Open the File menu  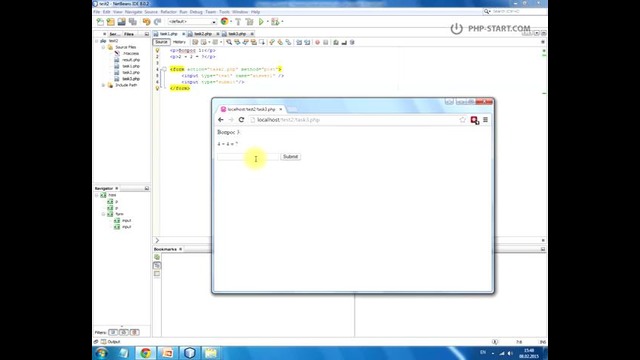[97, 12]
